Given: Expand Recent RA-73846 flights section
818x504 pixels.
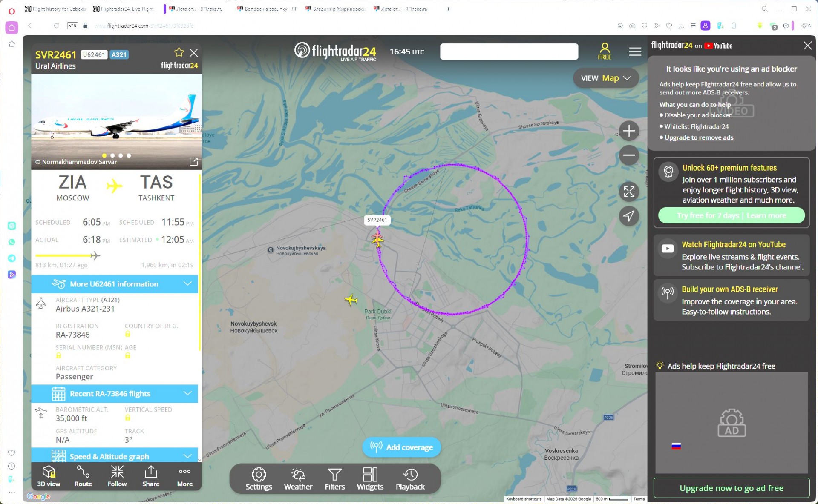Looking at the screenshot, I should pyautogui.click(x=115, y=394).
